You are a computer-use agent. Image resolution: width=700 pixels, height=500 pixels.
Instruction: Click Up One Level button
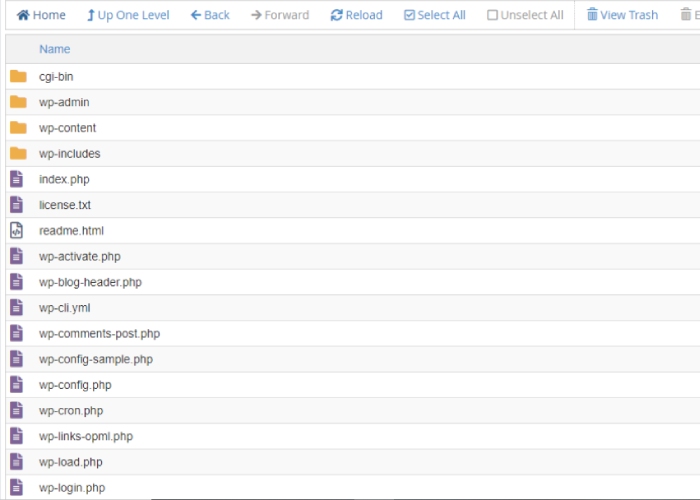coord(128,15)
